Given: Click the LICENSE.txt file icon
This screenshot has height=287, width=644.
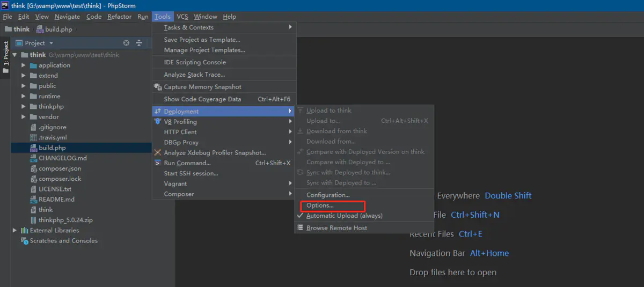Looking at the screenshot, I should pos(33,189).
